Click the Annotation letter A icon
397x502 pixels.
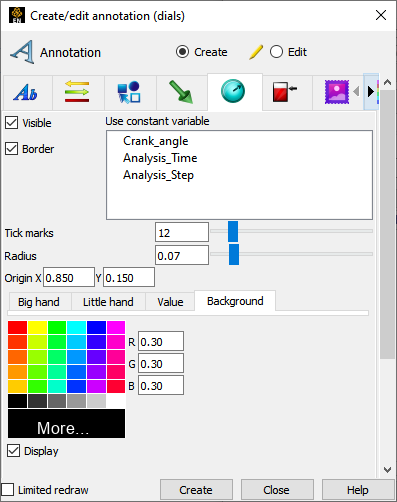point(22,52)
